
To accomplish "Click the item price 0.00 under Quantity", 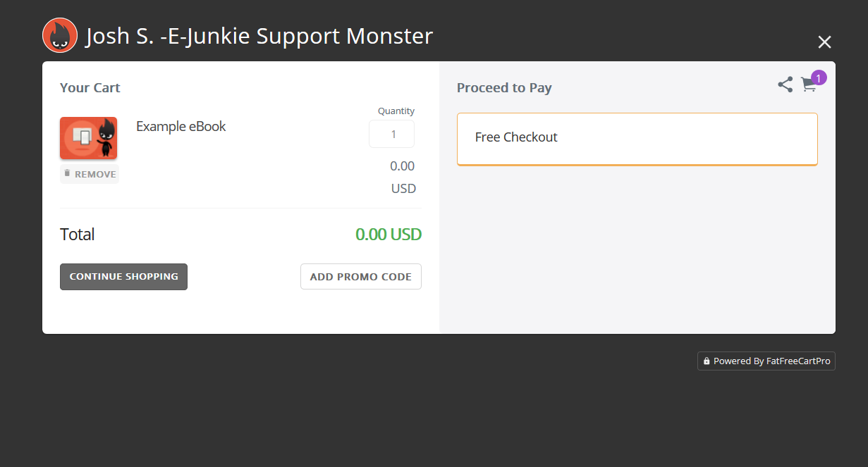I will [x=402, y=166].
